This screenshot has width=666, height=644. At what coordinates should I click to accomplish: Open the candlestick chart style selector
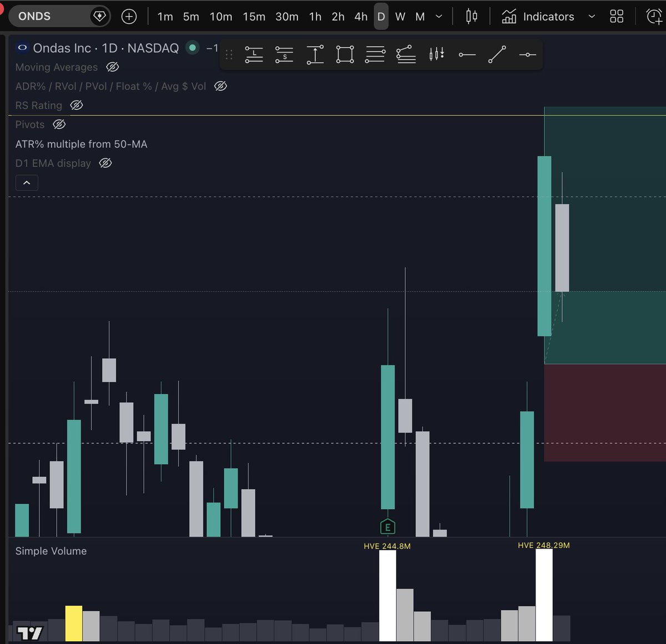coord(471,16)
